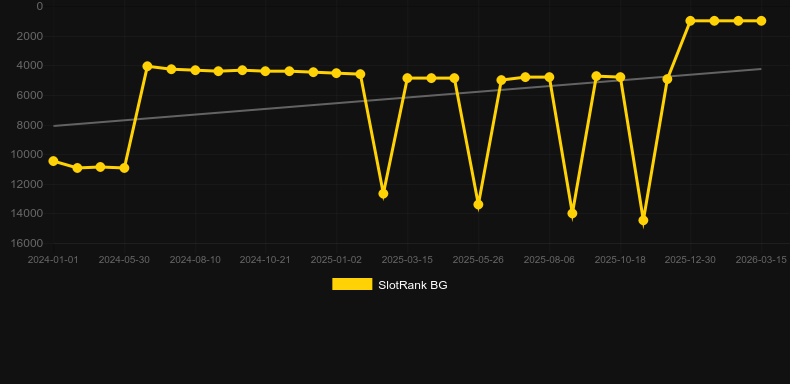Select the data point at 2024-08-10
This screenshot has height=384, width=790.
[x=195, y=70]
